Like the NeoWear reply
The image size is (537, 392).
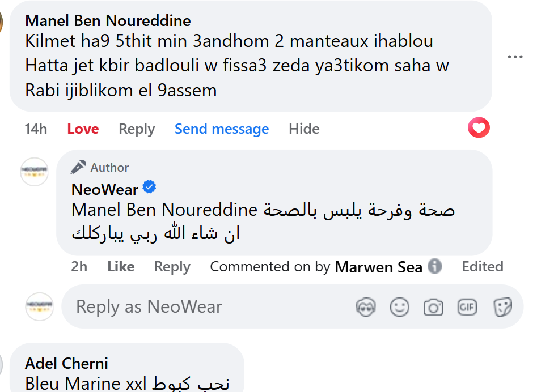point(121,267)
